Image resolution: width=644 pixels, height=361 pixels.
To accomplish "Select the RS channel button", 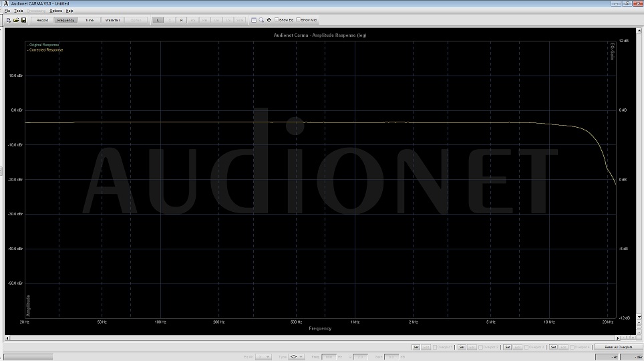I will pyautogui.click(x=193, y=20).
